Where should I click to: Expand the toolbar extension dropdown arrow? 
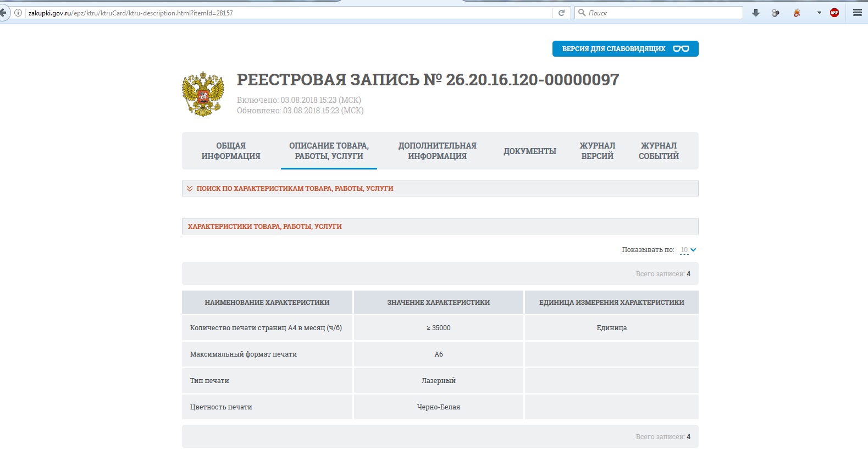coord(819,13)
